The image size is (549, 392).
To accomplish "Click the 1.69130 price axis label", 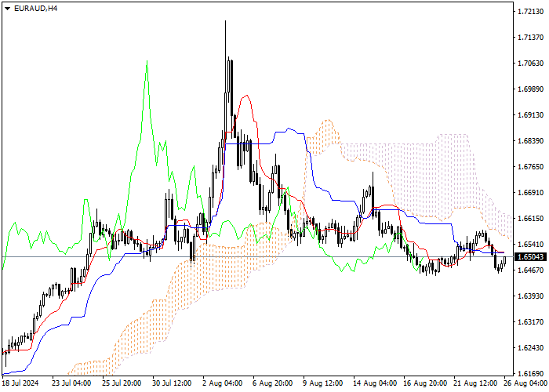I will tap(530, 115).
